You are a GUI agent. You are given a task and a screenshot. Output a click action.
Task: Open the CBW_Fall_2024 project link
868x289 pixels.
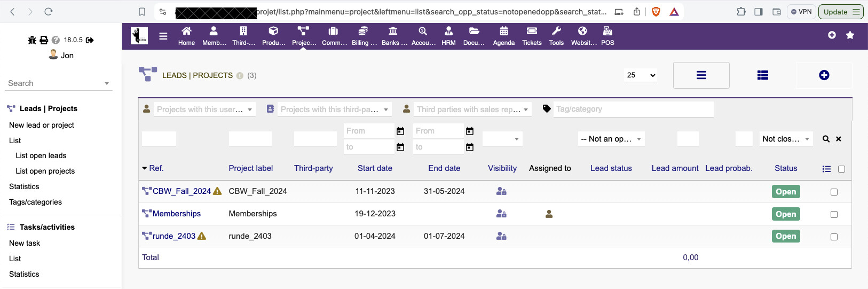[x=182, y=191]
